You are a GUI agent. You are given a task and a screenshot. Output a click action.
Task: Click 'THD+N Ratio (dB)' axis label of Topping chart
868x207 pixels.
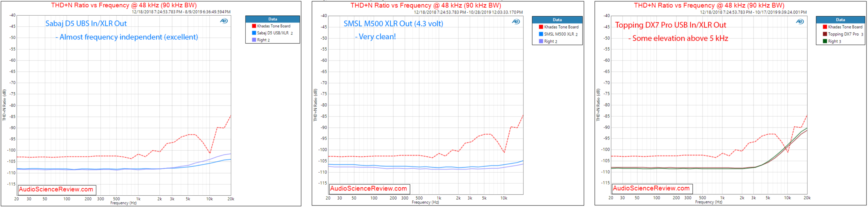coord(598,105)
